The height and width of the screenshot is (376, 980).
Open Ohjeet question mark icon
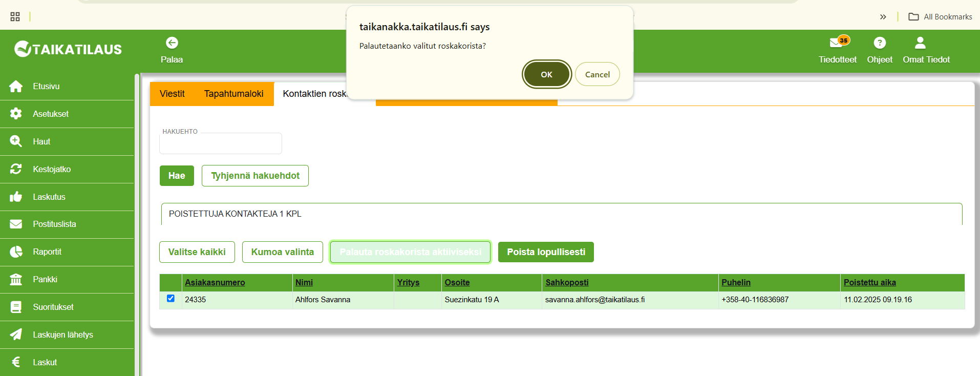pos(880,43)
